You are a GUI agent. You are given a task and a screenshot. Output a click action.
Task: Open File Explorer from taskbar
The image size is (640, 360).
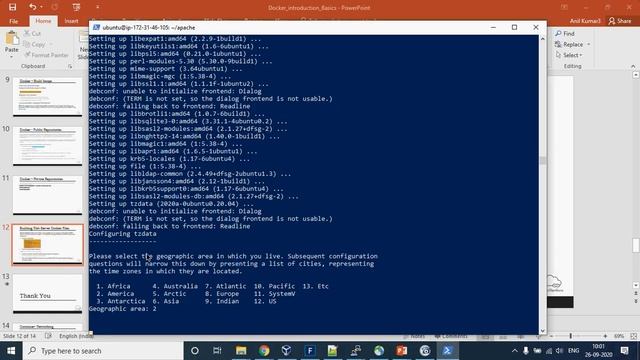click(241, 351)
